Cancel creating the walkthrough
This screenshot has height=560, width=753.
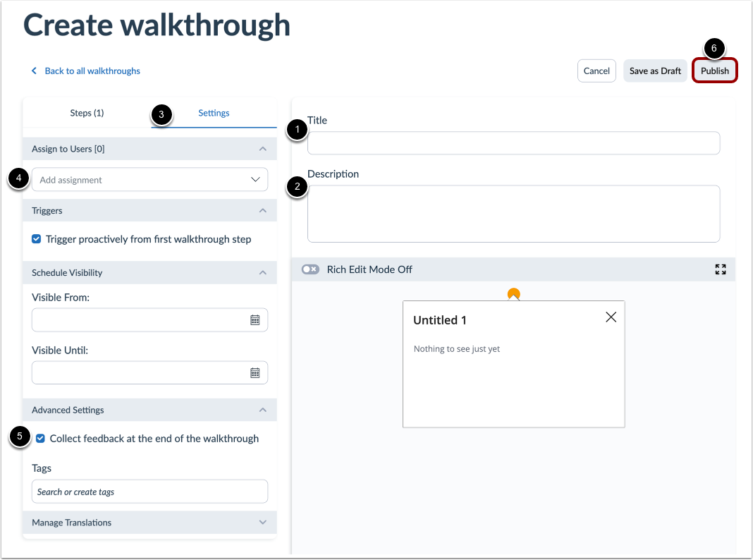pos(596,71)
